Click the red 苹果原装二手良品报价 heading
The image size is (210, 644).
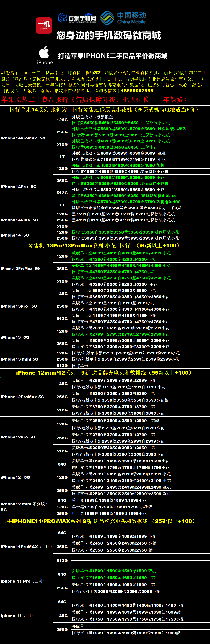94,100
